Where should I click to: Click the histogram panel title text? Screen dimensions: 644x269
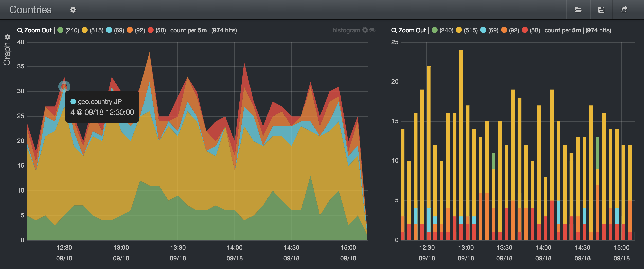346,30
